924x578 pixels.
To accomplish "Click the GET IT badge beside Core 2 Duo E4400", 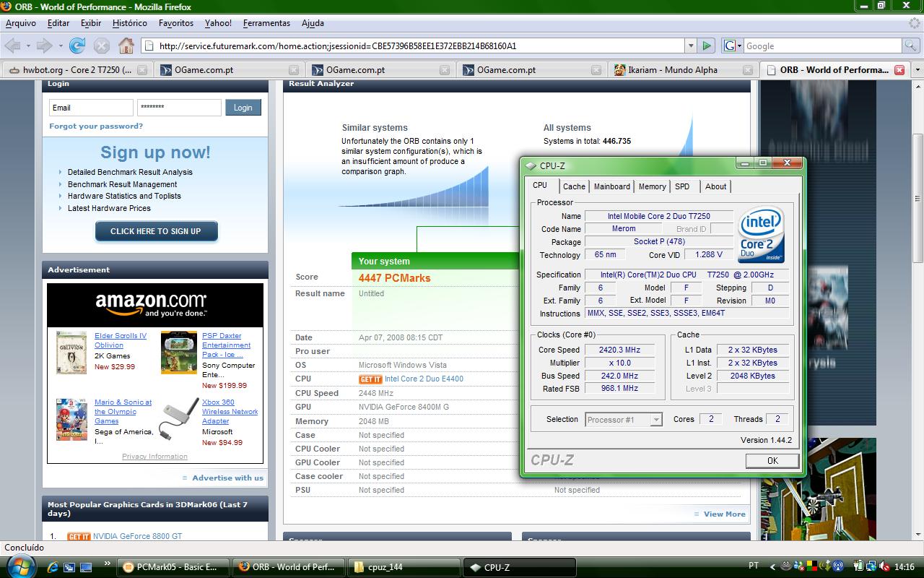I will (370, 379).
